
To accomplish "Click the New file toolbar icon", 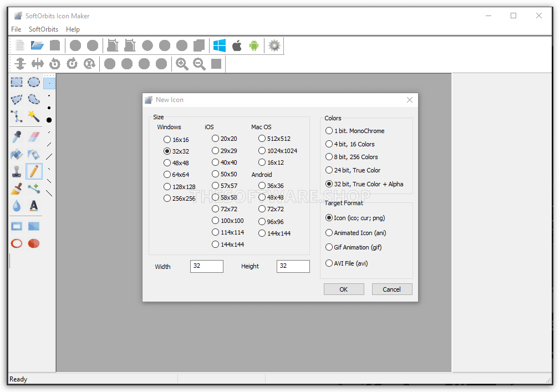I will coord(20,45).
